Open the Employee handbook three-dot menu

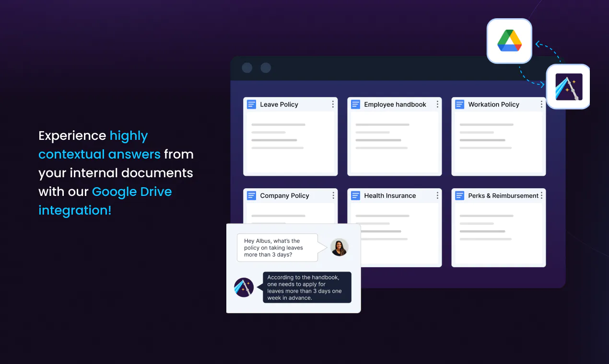coord(437,104)
